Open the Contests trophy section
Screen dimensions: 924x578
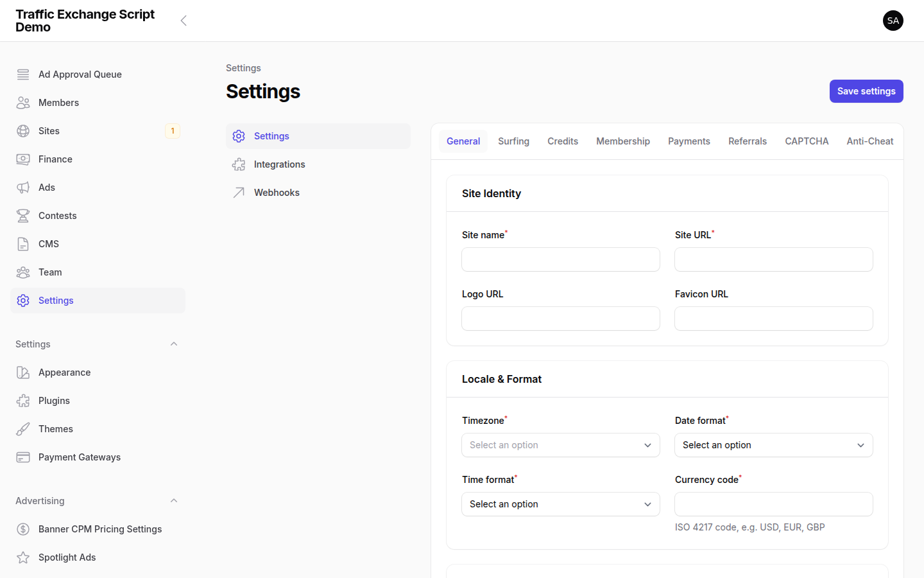(57, 215)
